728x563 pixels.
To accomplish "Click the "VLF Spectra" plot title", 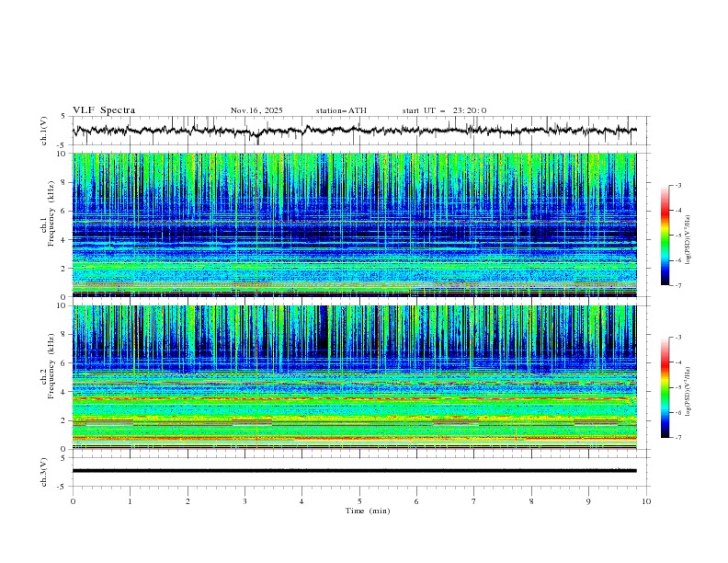I will click(x=104, y=110).
